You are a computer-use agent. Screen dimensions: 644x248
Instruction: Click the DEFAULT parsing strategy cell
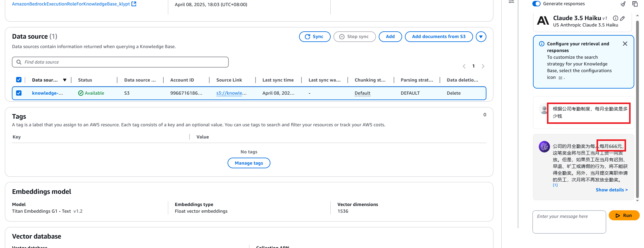[x=410, y=93]
